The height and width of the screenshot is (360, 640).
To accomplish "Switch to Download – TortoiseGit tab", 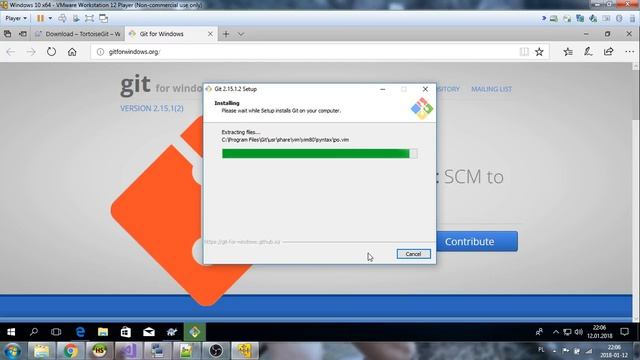I will pyautogui.click(x=78, y=34).
